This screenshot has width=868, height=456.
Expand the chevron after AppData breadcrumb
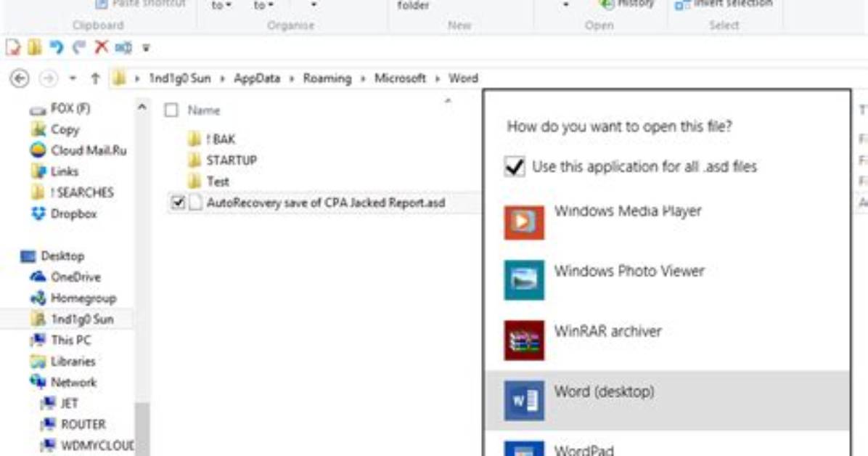click(x=292, y=79)
